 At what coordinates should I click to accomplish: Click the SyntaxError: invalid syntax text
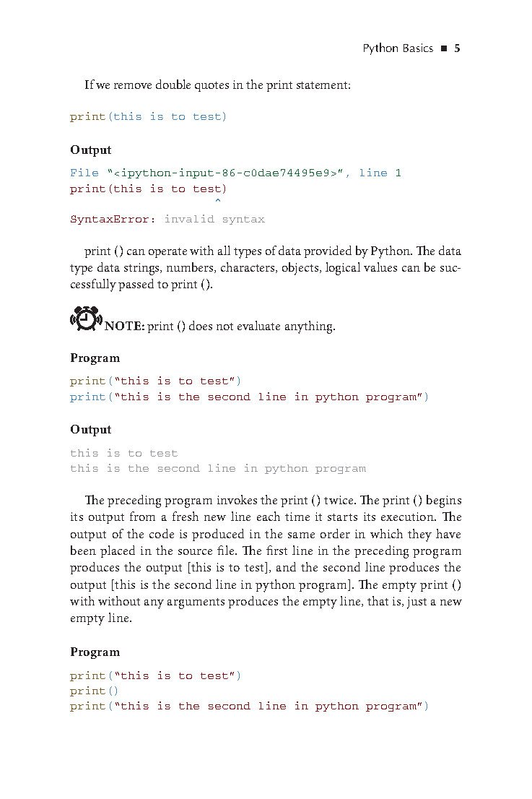click(x=167, y=219)
